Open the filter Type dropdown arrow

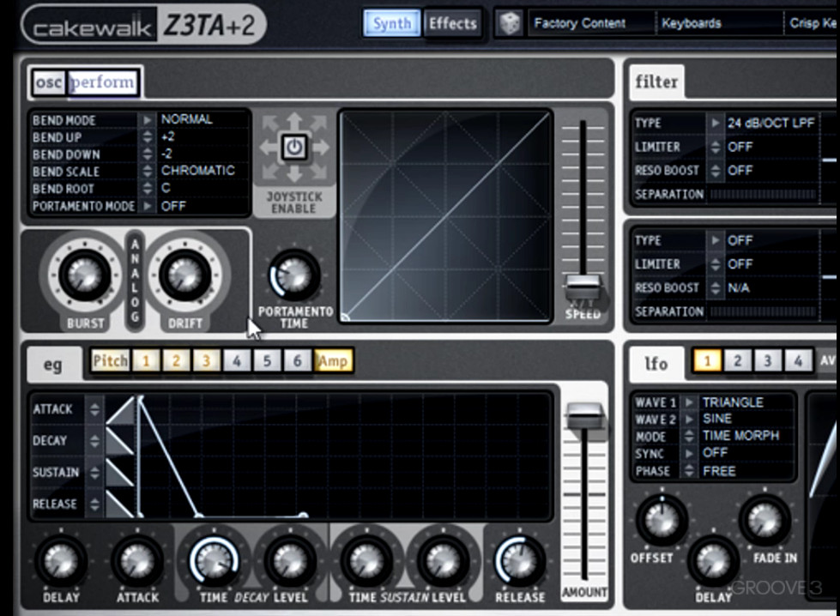715,124
